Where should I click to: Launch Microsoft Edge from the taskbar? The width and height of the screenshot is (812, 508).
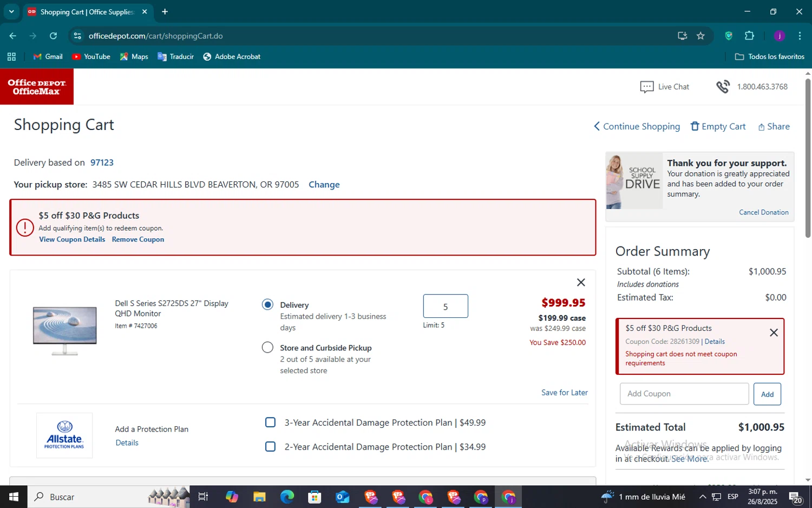(x=287, y=497)
